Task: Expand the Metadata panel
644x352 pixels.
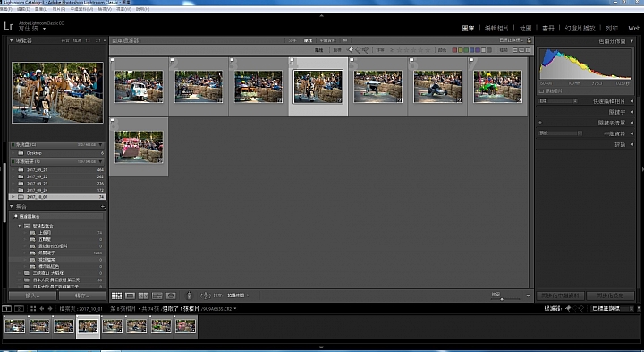Action: (x=631, y=133)
